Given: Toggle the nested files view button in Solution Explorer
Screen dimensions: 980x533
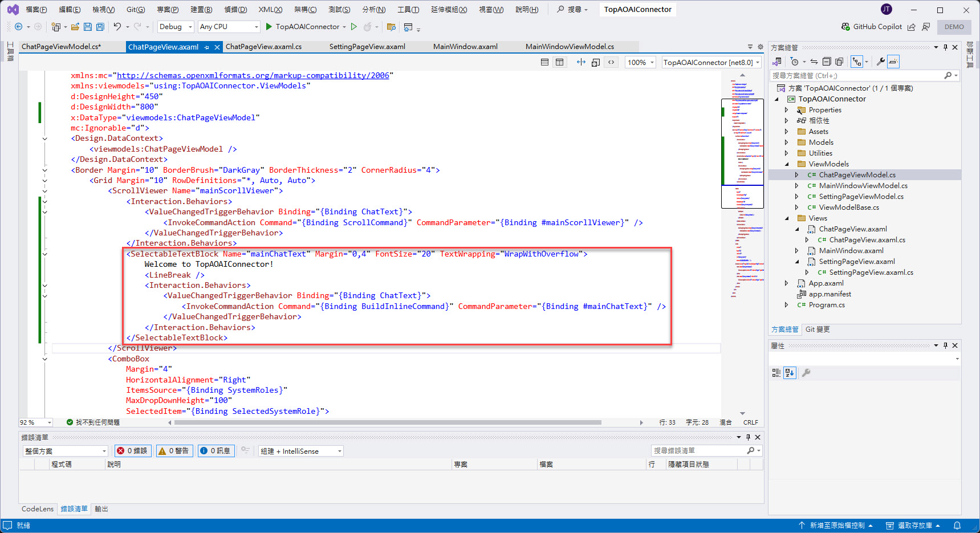Looking at the screenshot, I should 856,62.
